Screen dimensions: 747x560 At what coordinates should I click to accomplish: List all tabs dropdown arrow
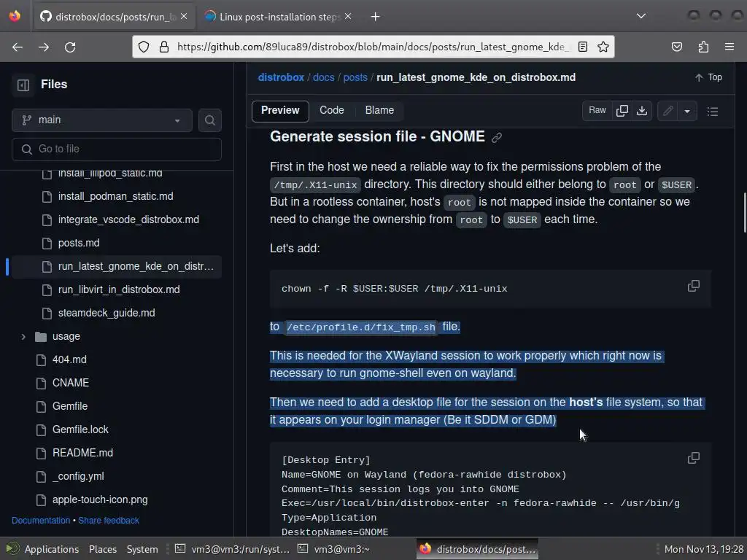point(641,16)
